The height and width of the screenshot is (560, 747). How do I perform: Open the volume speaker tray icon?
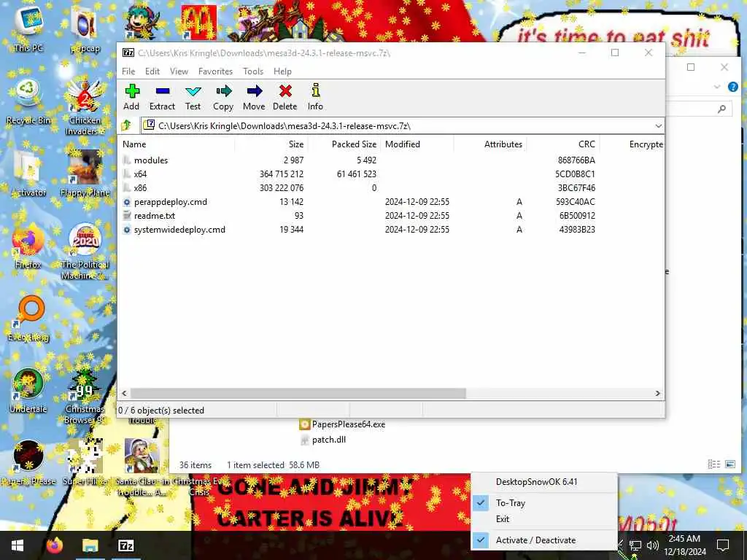click(x=653, y=545)
